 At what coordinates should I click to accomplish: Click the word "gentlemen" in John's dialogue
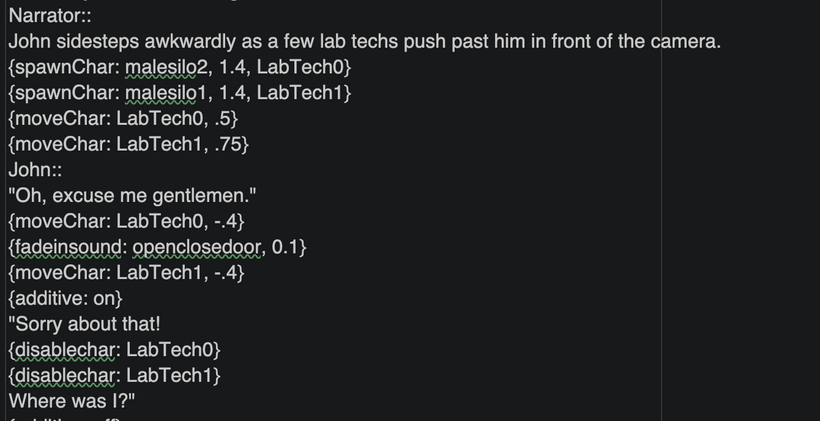[x=192, y=196]
